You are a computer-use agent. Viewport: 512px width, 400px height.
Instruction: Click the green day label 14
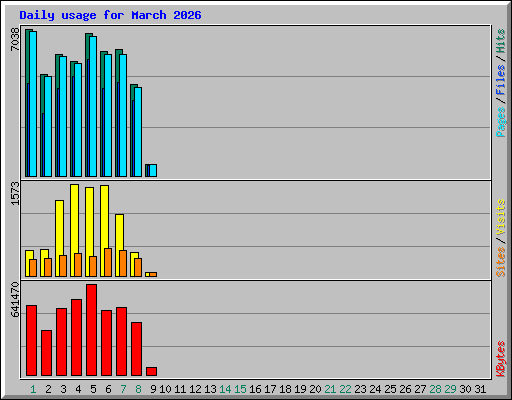225,389
